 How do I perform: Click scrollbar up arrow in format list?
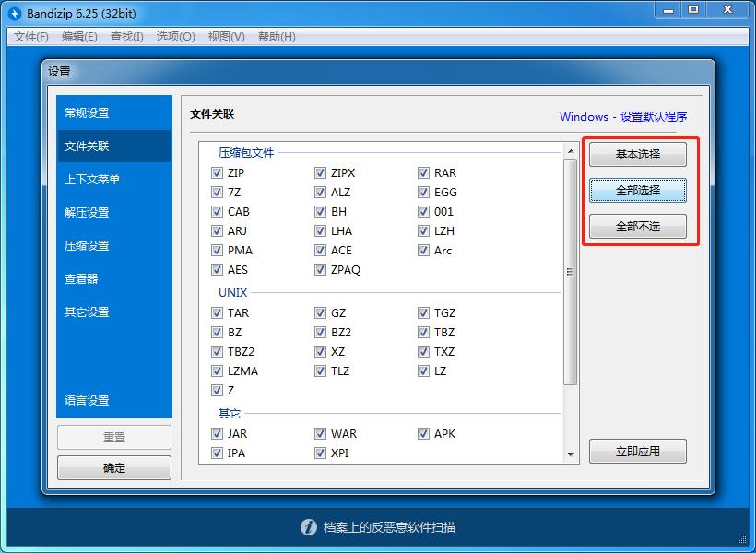pyautogui.click(x=571, y=151)
